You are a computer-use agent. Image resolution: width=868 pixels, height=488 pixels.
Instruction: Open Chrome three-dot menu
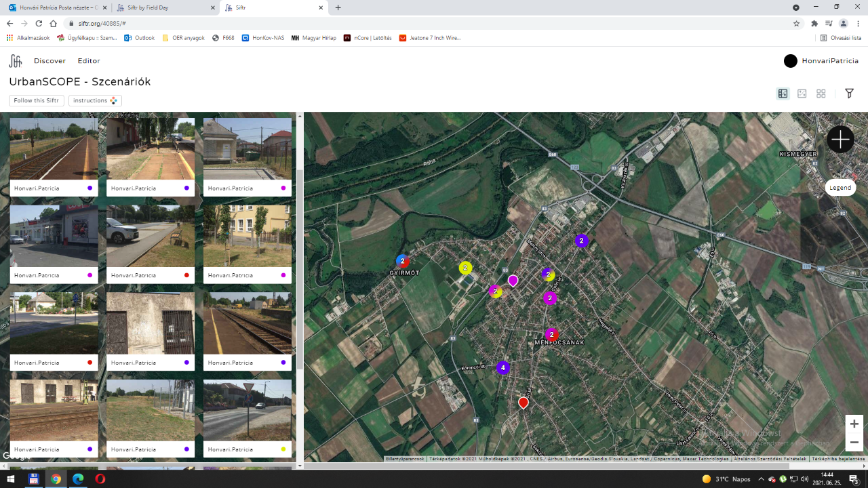pos(858,23)
